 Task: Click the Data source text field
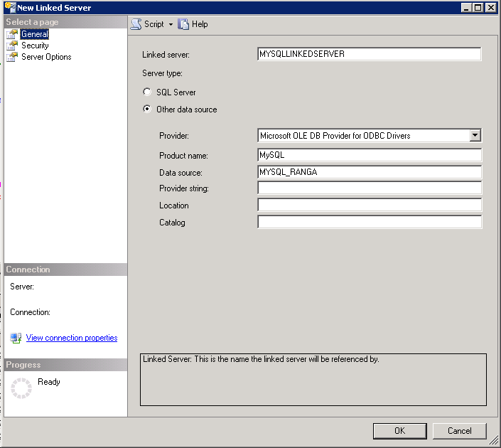click(369, 172)
